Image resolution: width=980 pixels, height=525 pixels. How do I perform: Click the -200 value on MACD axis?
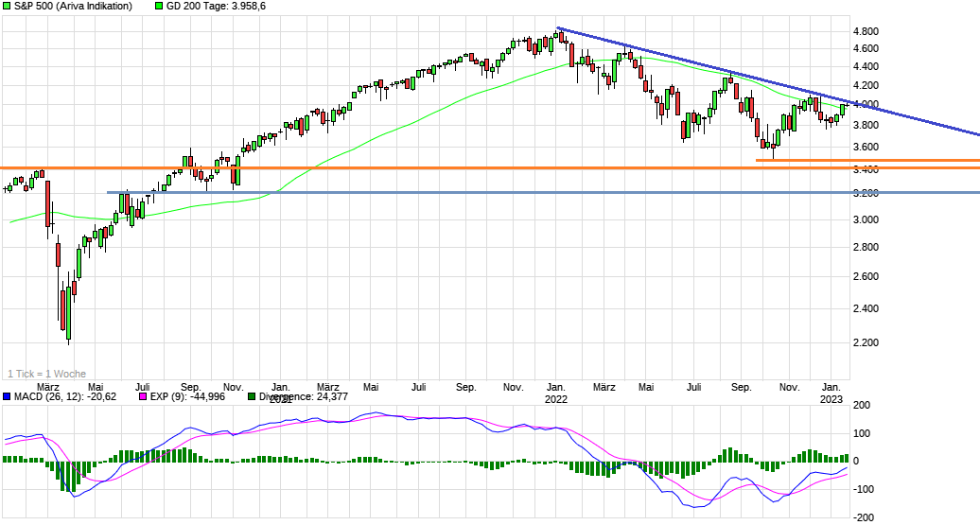point(865,517)
